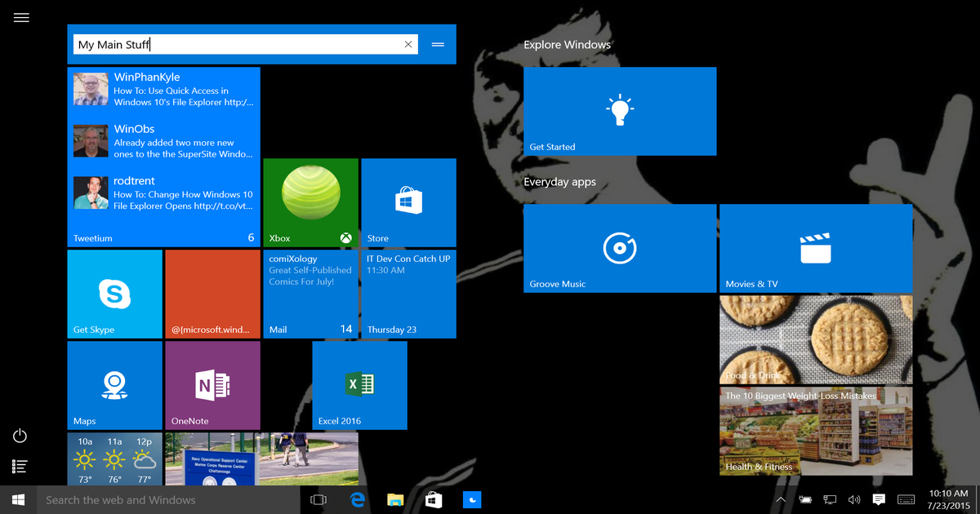The width and height of the screenshot is (980, 514).
Task: Click the Search the web and Windows box
Action: [x=163, y=499]
